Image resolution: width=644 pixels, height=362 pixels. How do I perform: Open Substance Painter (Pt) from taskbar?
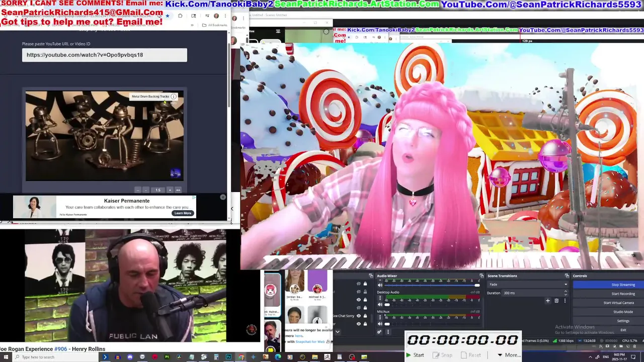click(x=167, y=357)
